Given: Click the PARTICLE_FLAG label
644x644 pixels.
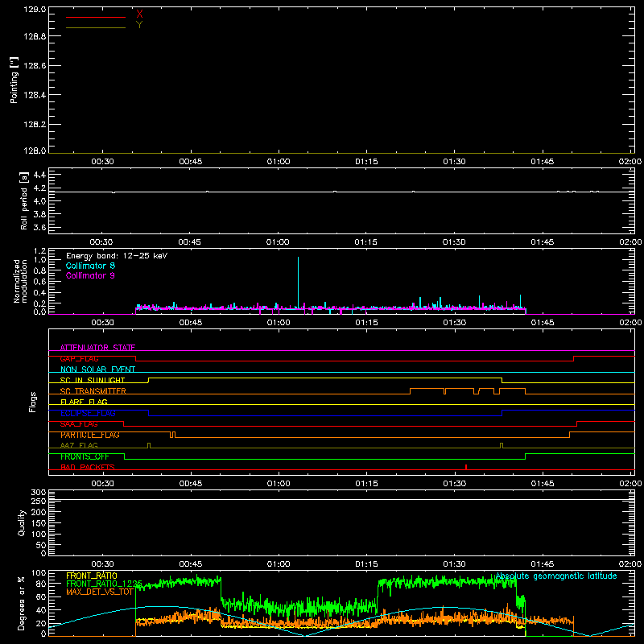Looking at the screenshot, I should click(x=90, y=435).
